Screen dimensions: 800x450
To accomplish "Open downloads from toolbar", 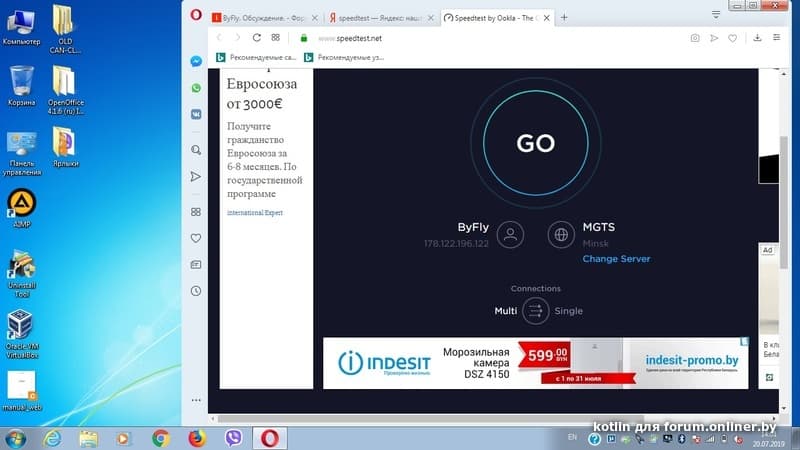I will (758, 38).
